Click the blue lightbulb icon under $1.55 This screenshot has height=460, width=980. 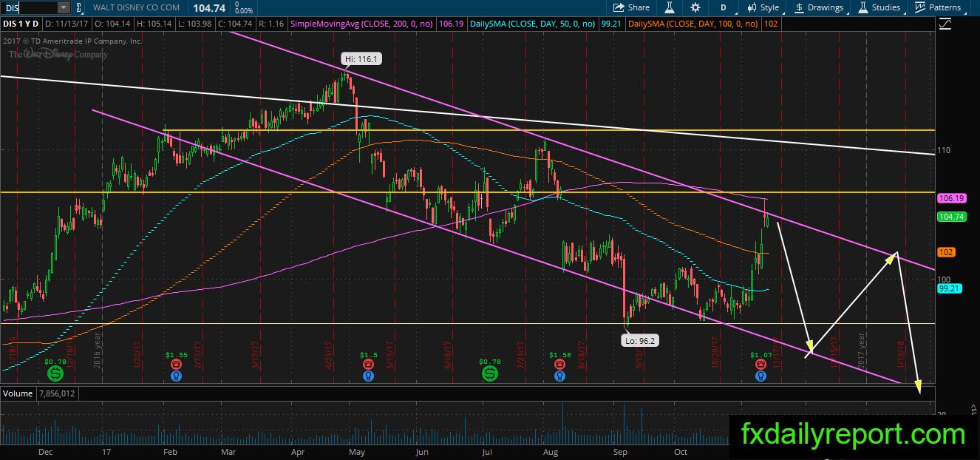click(177, 376)
